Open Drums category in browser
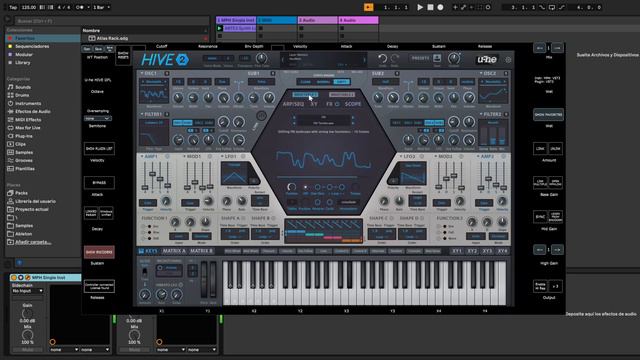This screenshot has width=640, height=360. [x=22, y=95]
